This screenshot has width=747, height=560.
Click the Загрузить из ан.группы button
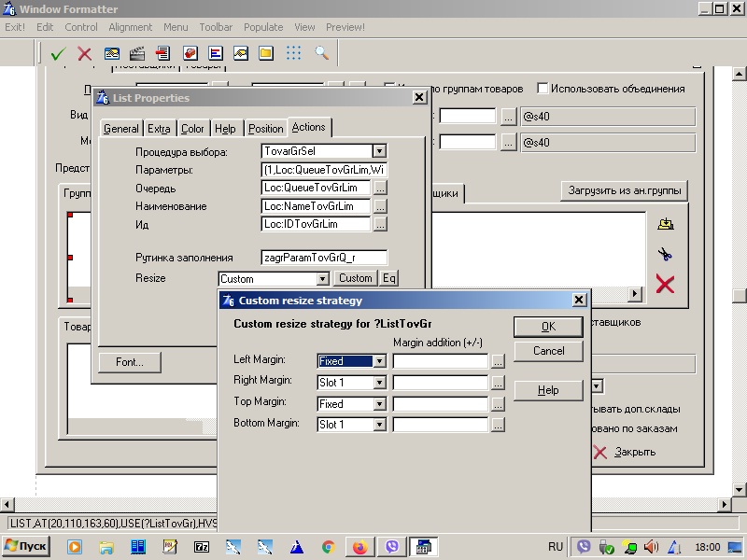pyautogui.click(x=624, y=190)
